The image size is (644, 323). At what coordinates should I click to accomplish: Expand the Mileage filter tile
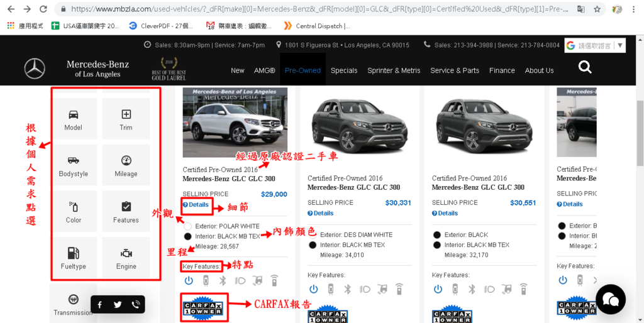click(126, 165)
